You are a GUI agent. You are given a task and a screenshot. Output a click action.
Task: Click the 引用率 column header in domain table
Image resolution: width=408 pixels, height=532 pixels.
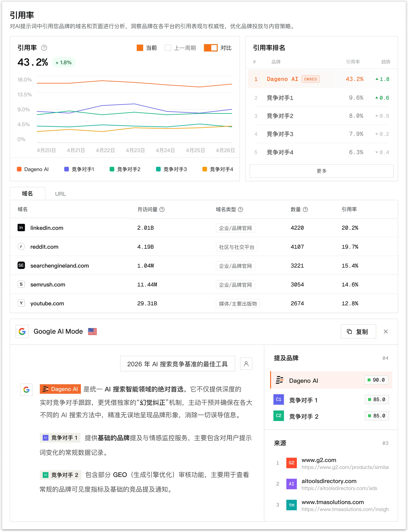click(349, 209)
